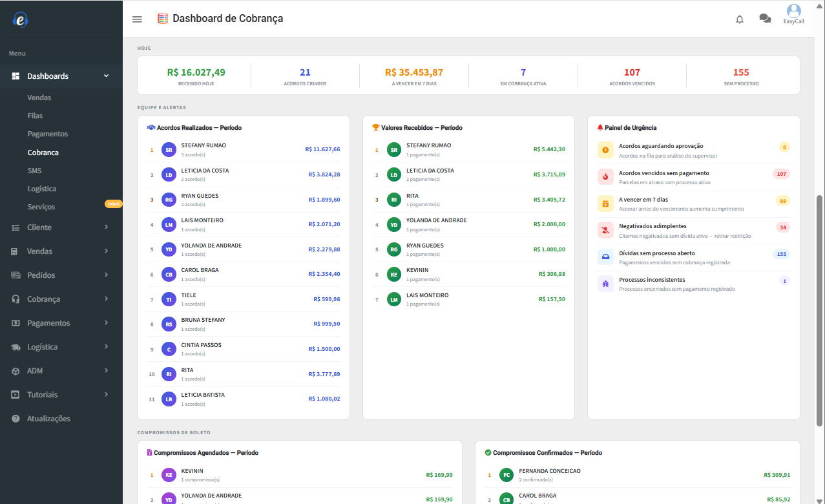Click LAIS MONTEIRO R$ 157,50 value
825x504 pixels.
tap(552, 299)
